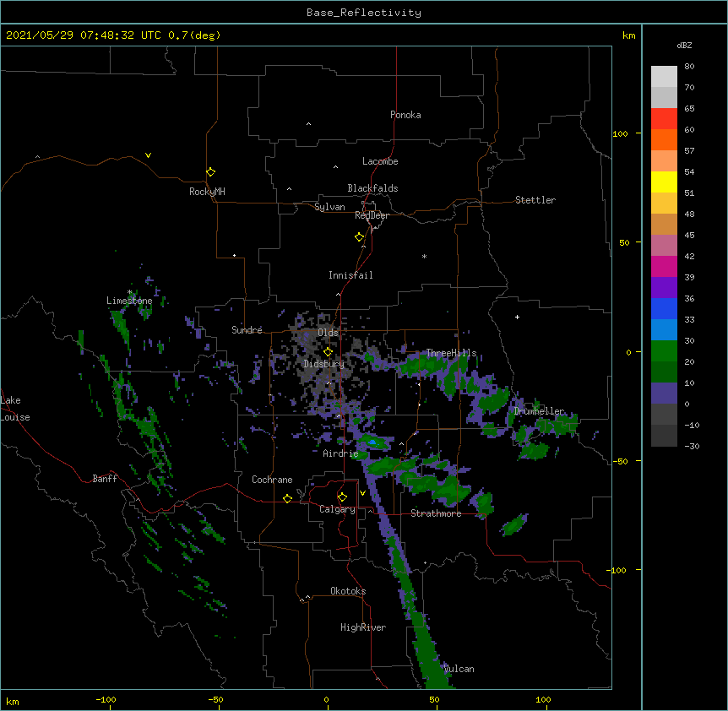This screenshot has height=711, width=728.
Task: Pick the light blue 30-33 dBZ swatch
Action: pos(664,329)
